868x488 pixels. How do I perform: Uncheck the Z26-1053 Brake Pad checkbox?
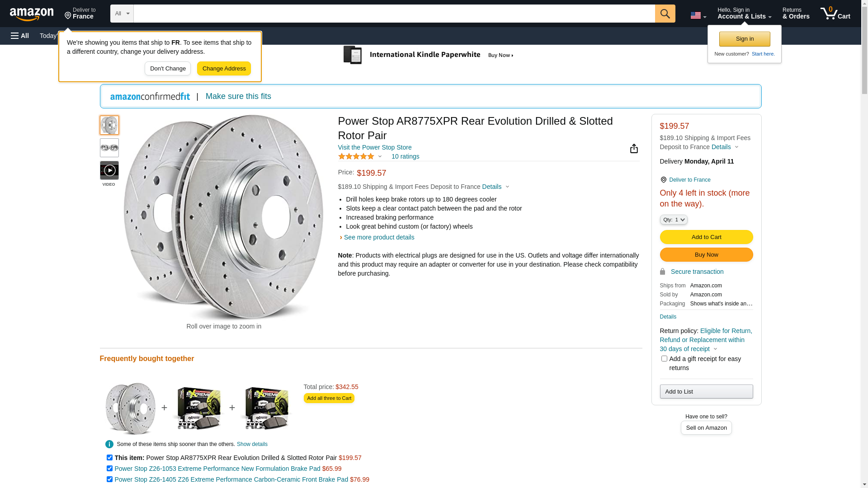coord(109,469)
